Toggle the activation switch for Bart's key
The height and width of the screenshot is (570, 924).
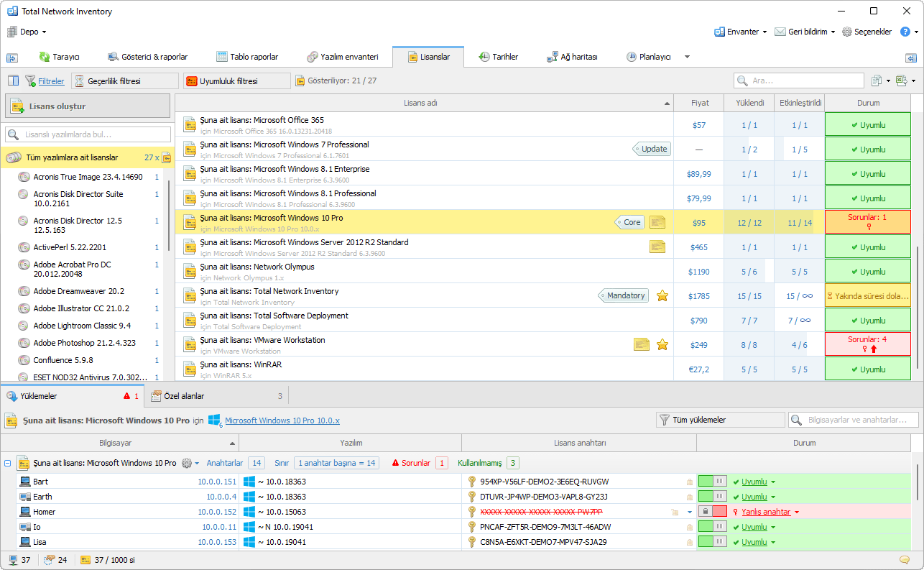712,482
